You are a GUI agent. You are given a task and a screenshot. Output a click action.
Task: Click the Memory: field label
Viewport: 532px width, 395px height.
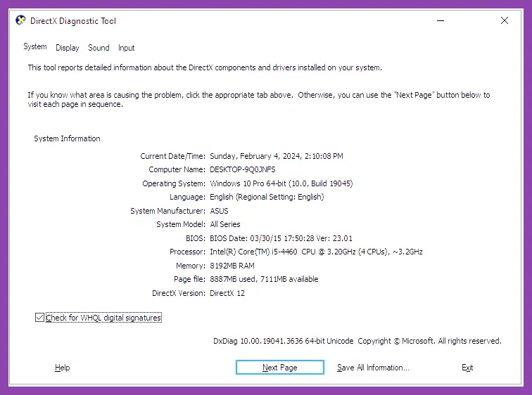191,266
